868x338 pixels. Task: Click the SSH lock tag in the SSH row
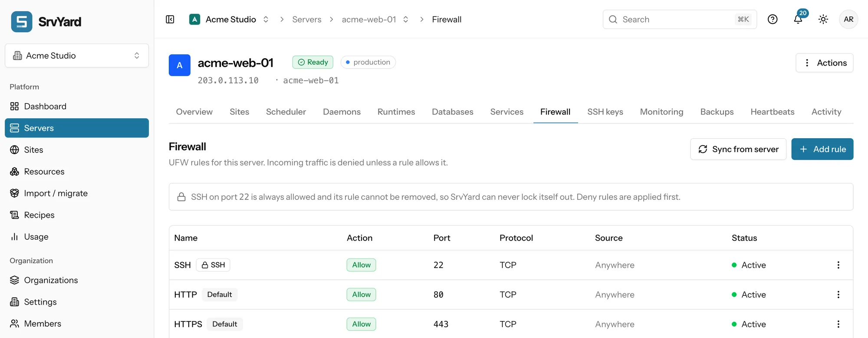[x=213, y=265]
